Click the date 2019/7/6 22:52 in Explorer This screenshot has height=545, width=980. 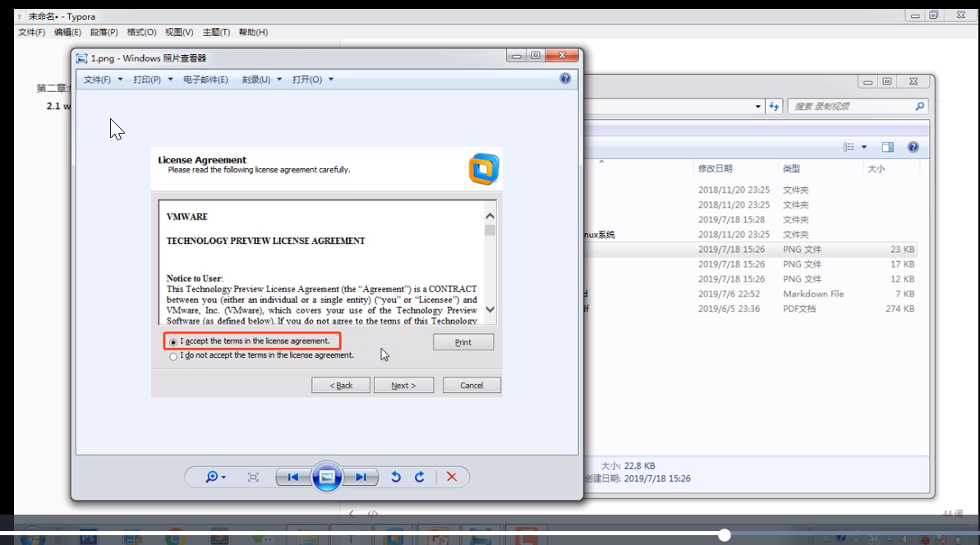coord(729,294)
